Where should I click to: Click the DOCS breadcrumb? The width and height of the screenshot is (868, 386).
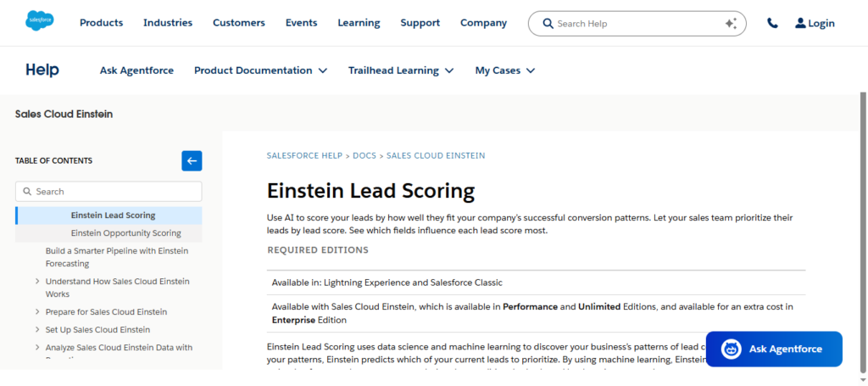364,155
